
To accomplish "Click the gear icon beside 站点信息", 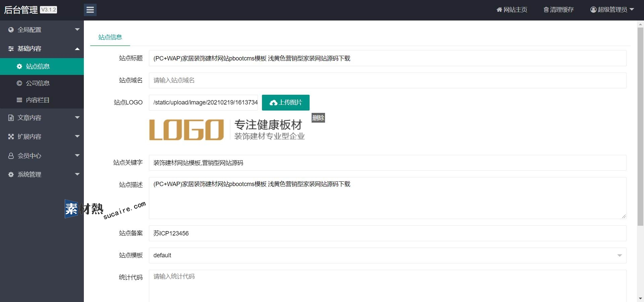I will click(x=19, y=66).
